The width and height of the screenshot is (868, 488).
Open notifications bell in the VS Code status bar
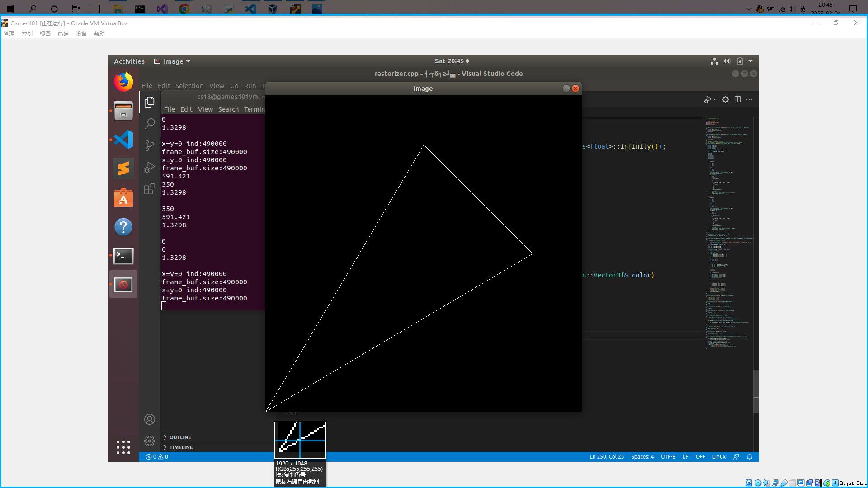(x=750, y=457)
